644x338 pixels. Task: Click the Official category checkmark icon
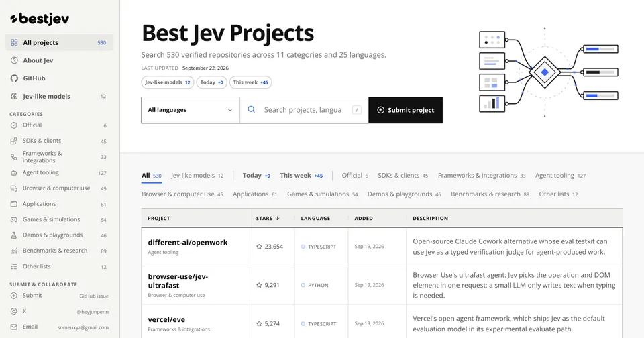pyautogui.click(x=14, y=125)
